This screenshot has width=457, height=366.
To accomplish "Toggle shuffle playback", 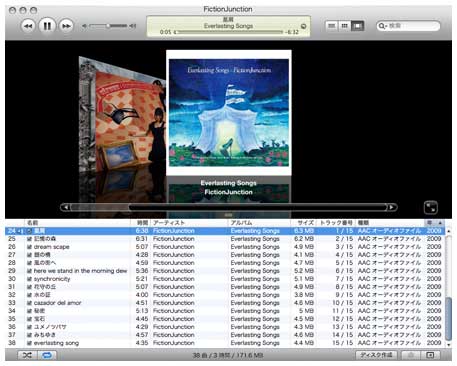I will (x=27, y=355).
